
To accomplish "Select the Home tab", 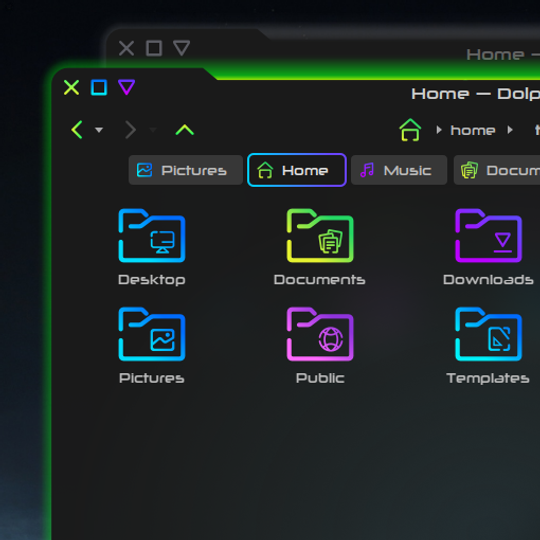I will coord(297,170).
